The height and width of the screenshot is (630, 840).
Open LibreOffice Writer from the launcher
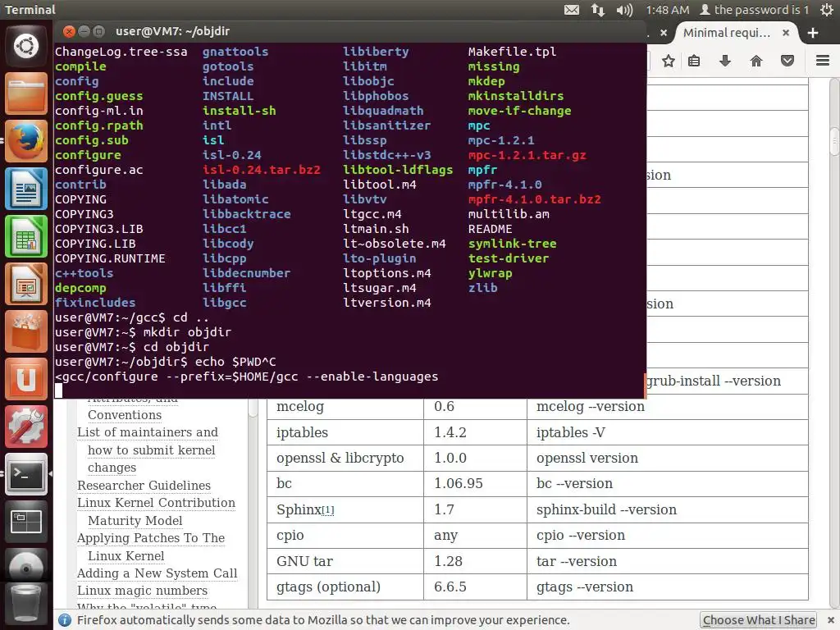[25, 189]
